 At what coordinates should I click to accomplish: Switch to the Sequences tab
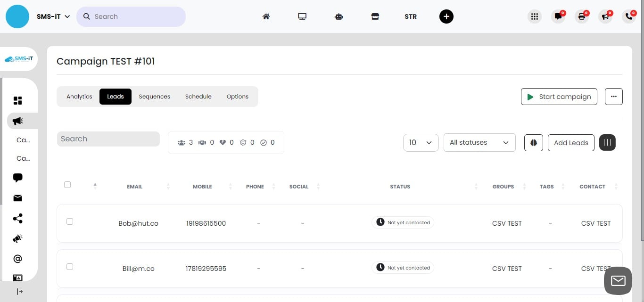[x=154, y=96]
